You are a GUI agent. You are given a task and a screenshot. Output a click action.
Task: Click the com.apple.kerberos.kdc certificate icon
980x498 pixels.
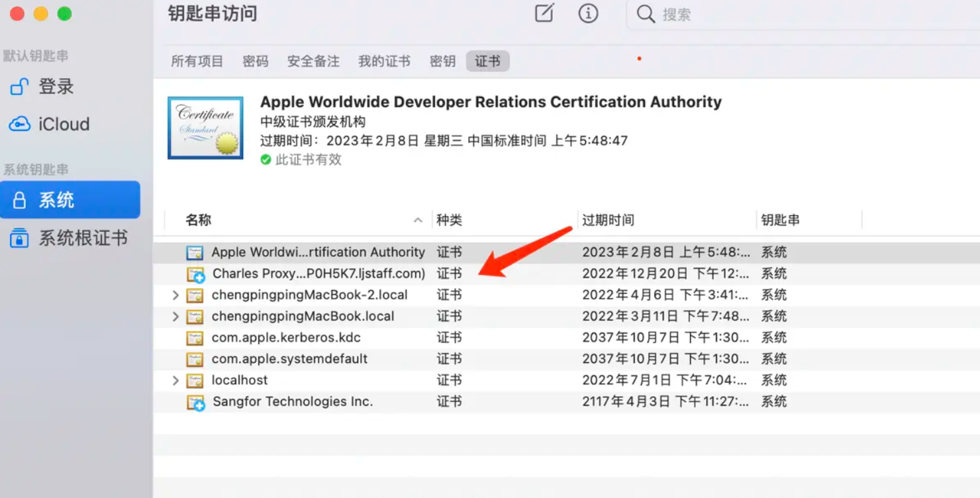tap(195, 338)
